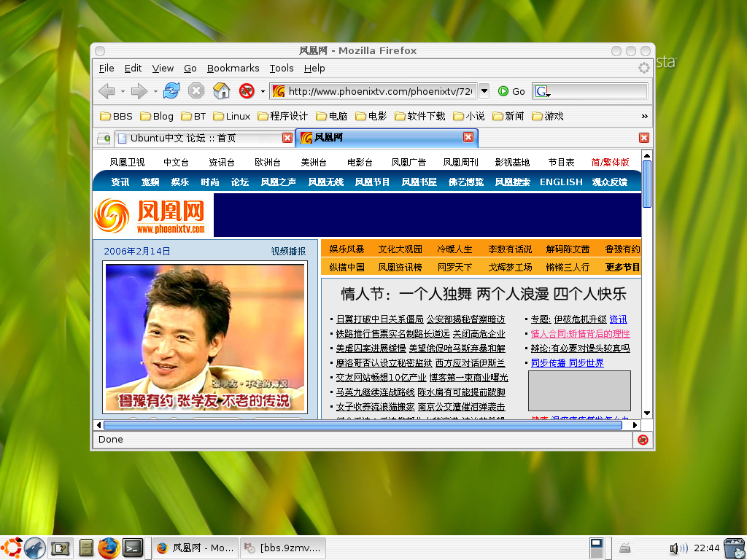The image size is (747, 560).
Task: Open the pink 情人合同:矫情背后的理性 link
Action: [580, 334]
